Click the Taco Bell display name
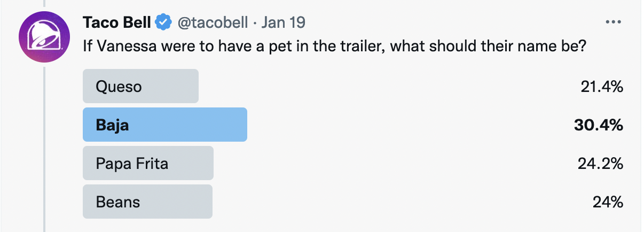The height and width of the screenshot is (232, 644). [x=117, y=22]
